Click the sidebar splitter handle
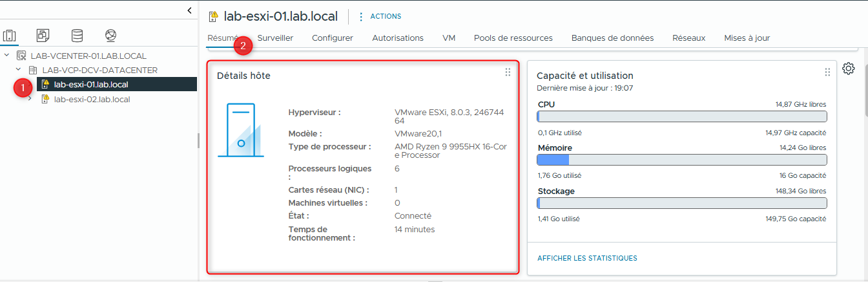Viewport: 868px width, 282px height. pyautogui.click(x=199, y=141)
